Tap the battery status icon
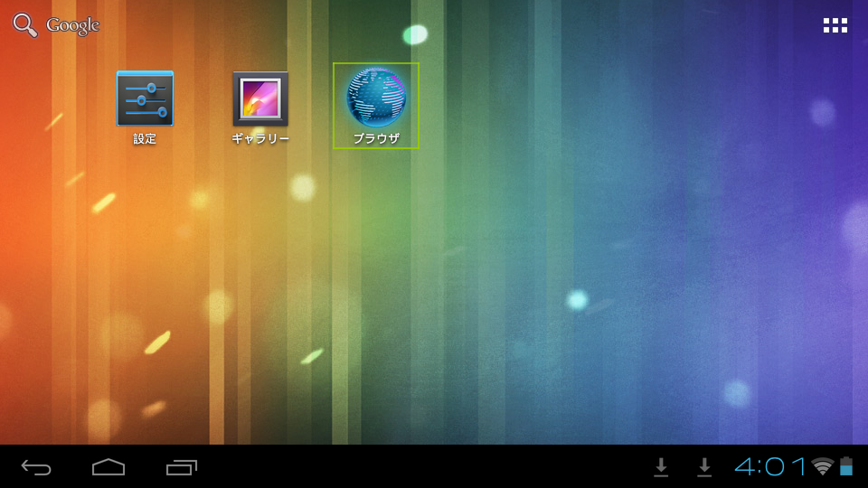The height and width of the screenshot is (488, 868). coord(846,466)
